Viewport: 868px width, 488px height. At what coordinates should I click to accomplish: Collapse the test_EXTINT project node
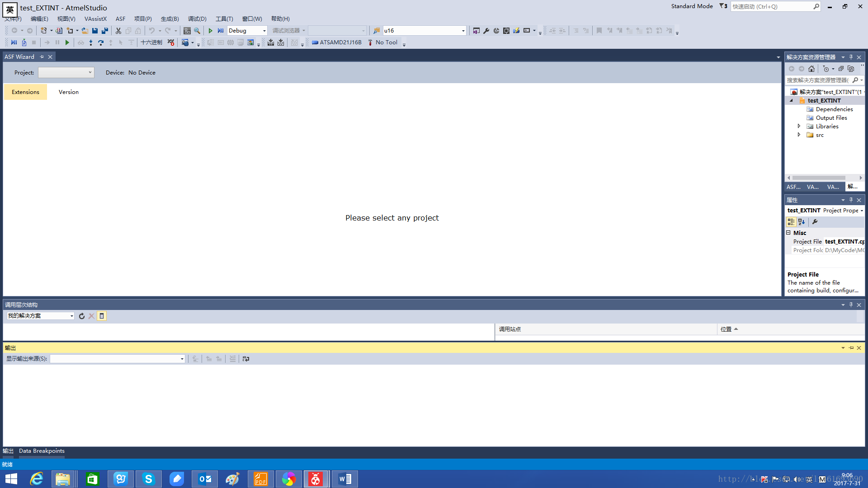point(791,101)
